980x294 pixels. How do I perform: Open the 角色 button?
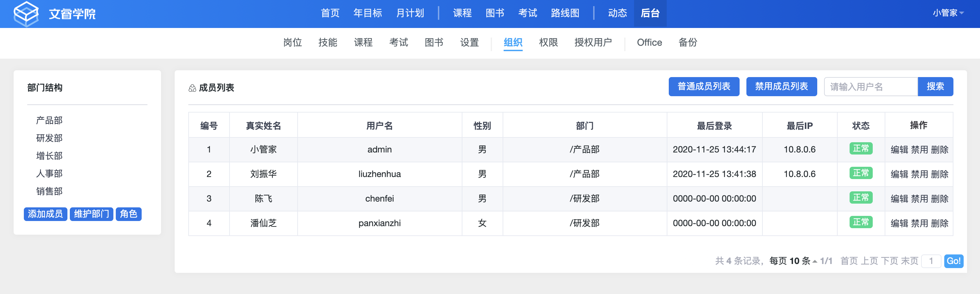(x=128, y=214)
